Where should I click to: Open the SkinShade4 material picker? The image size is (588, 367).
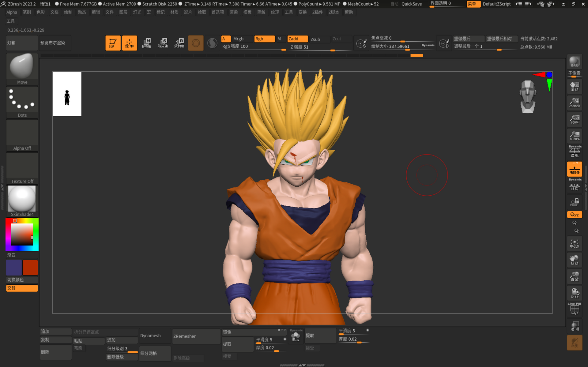[x=22, y=201]
